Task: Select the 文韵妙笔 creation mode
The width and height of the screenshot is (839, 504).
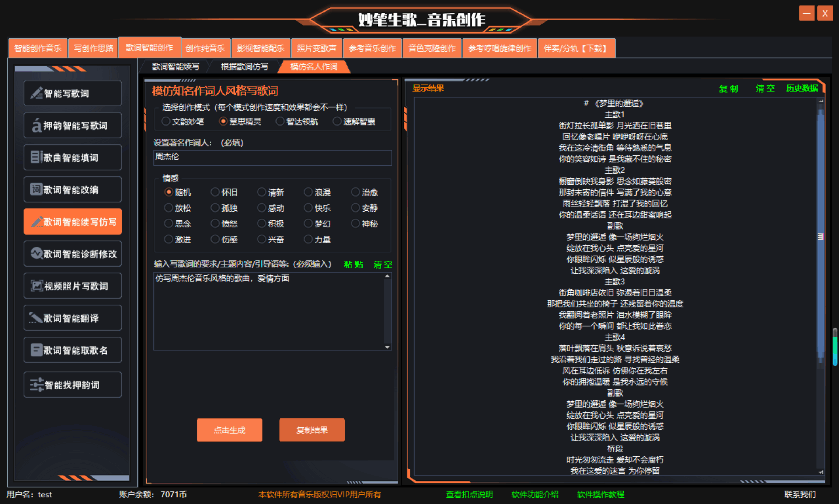Action: 166,121
